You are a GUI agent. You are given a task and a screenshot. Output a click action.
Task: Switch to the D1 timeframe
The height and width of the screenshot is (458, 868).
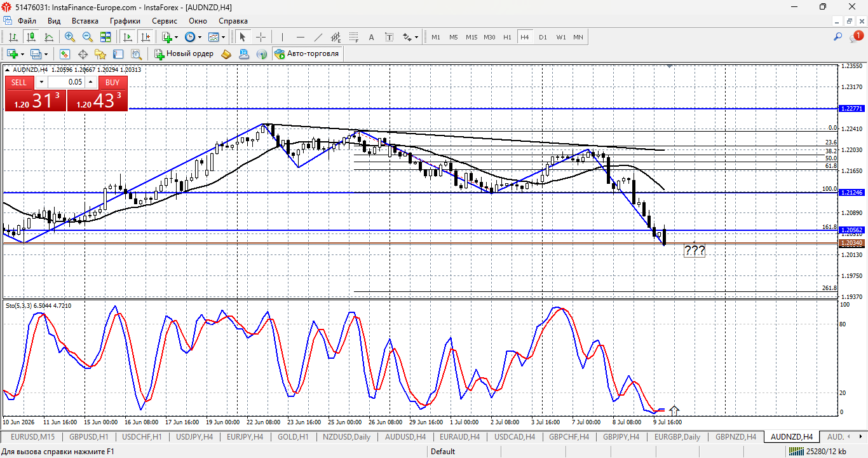point(543,37)
